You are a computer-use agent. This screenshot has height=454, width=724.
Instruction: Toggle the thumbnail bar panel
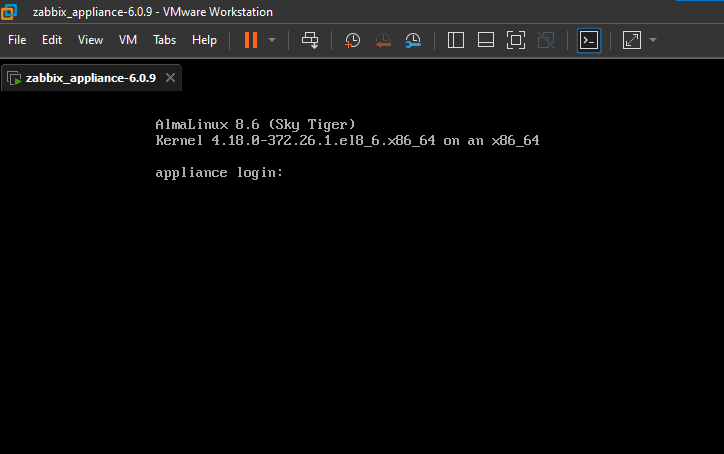(x=486, y=40)
